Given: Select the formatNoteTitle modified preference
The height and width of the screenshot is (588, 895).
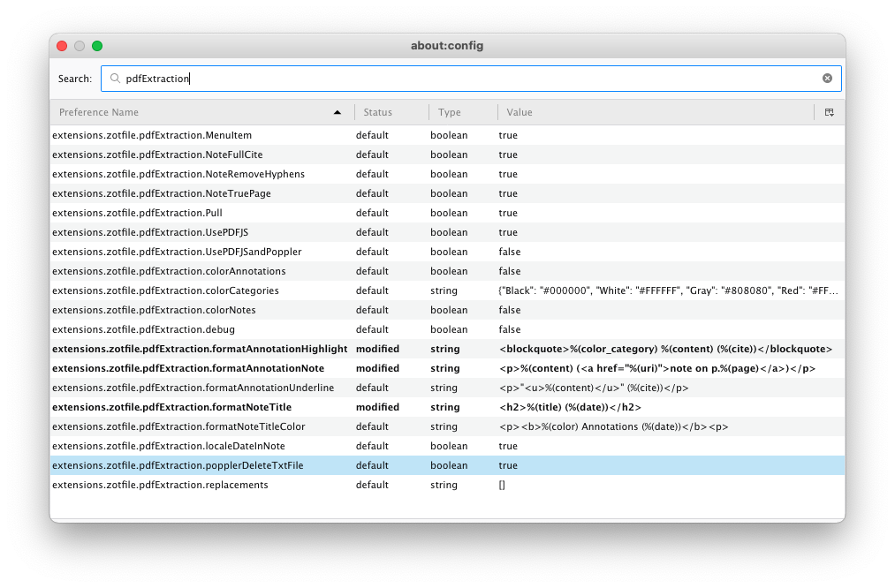Looking at the screenshot, I should tap(171, 407).
